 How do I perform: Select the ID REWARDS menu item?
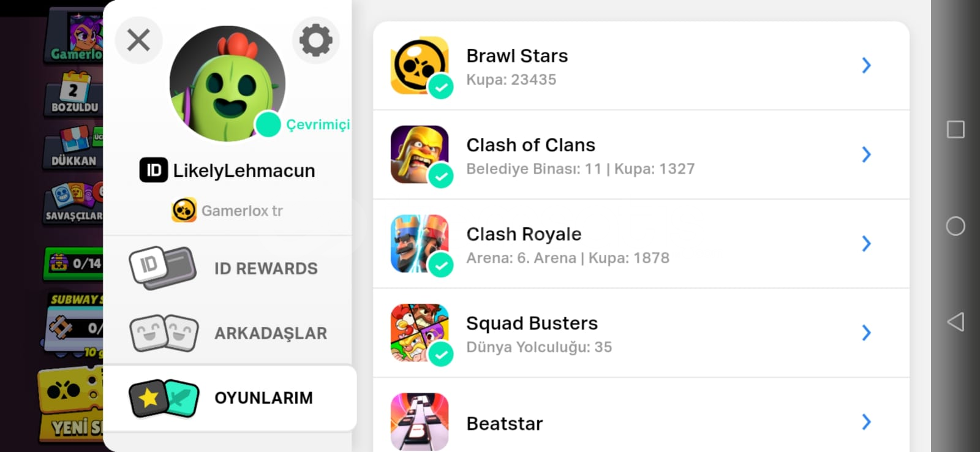click(x=228, y=268)
